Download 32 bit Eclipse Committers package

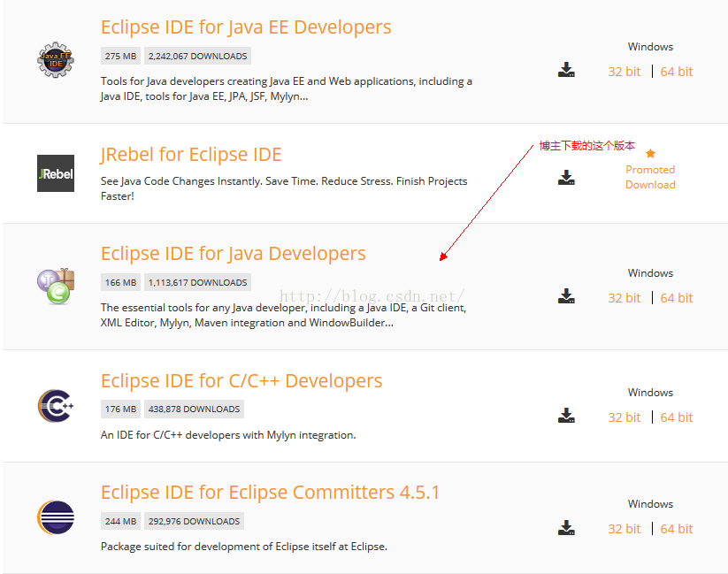pos(624,529)
